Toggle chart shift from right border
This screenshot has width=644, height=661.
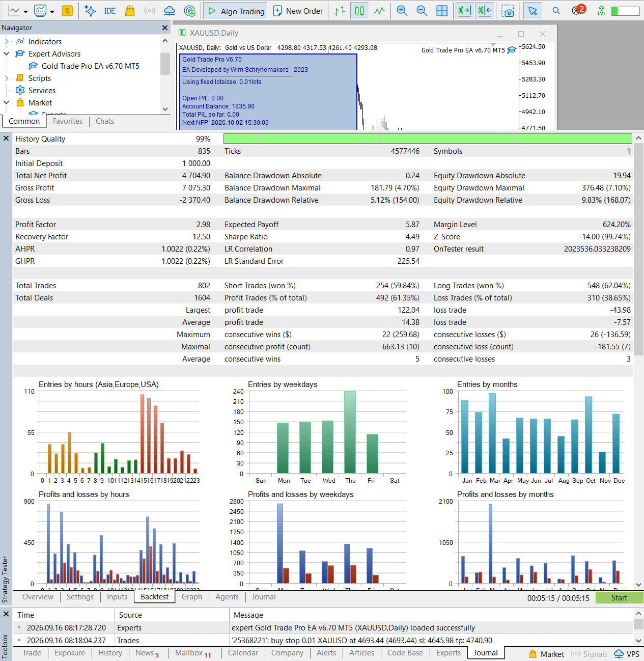(485, 11)
